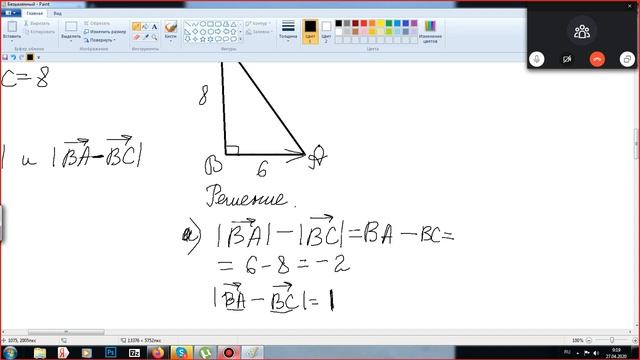Select the Eraser tool
Viewport: 640px width, 360px height.
coord(136,37)
